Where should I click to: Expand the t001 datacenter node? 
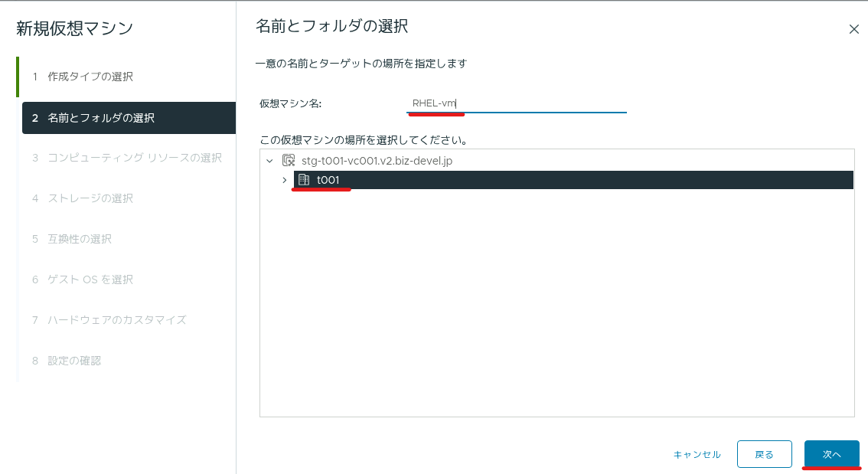point(285,180)
